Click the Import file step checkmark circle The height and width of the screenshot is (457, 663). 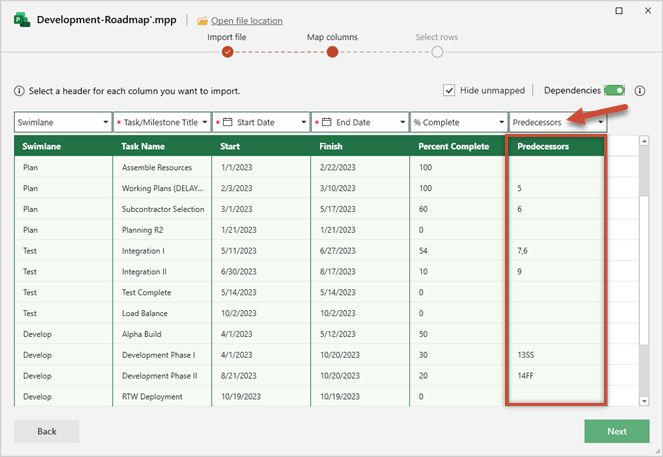point(227,52)
